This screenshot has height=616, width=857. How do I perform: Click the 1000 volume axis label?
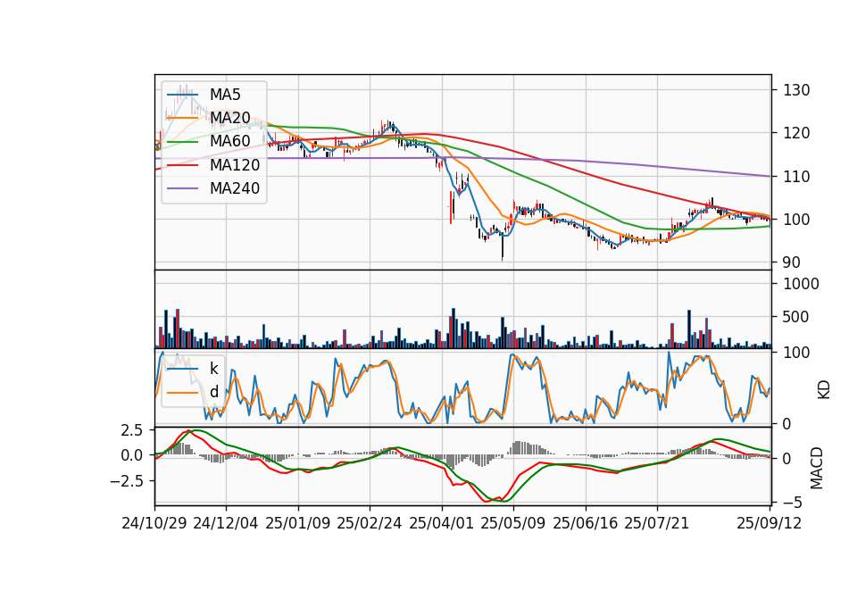(x=802, y=284)
